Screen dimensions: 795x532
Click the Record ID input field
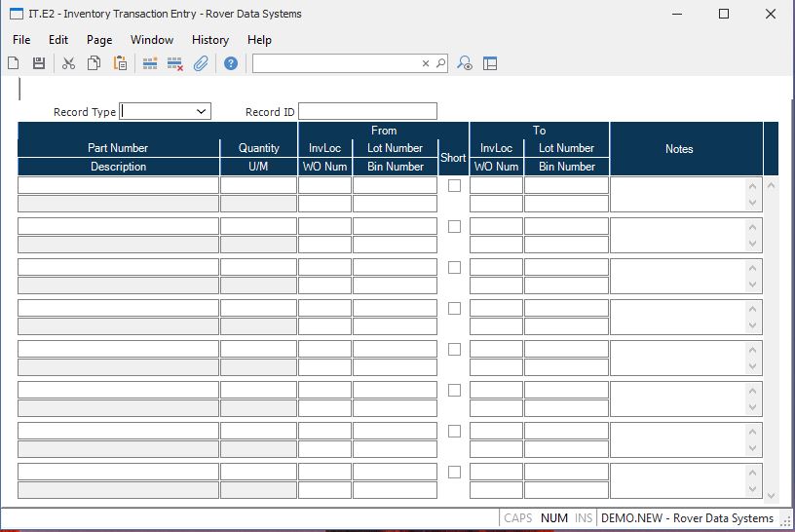coord(367,112)
